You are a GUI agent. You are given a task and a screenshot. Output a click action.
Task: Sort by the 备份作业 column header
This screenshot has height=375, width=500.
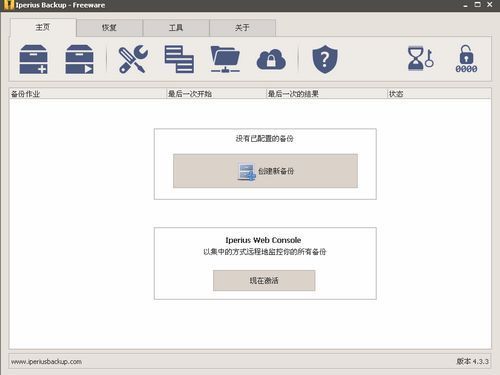coord(88,94)
